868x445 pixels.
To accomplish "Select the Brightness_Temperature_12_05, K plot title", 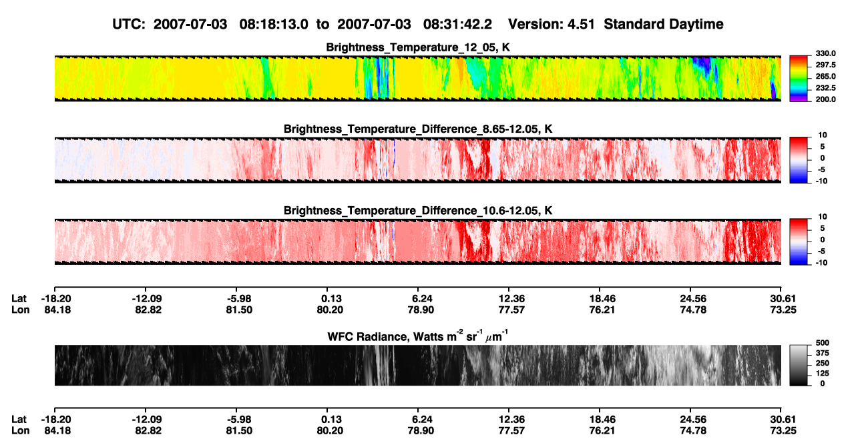I will 419,47.
